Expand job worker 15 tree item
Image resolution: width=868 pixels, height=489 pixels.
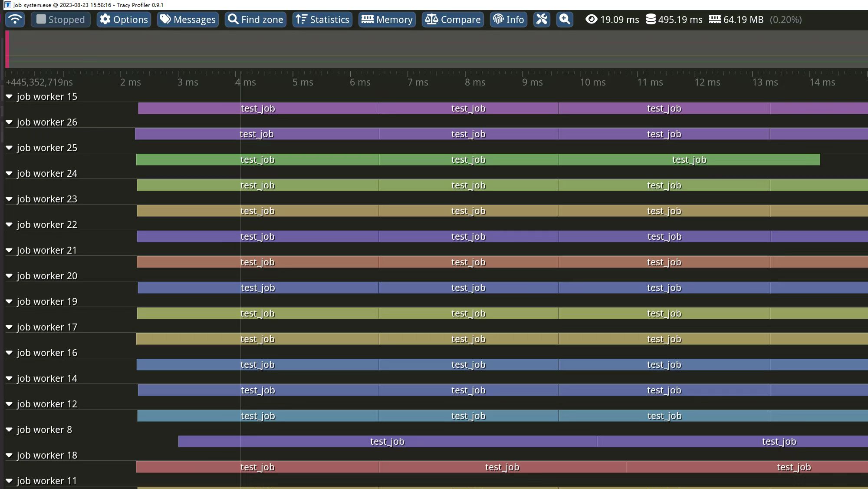click(10, 96)
